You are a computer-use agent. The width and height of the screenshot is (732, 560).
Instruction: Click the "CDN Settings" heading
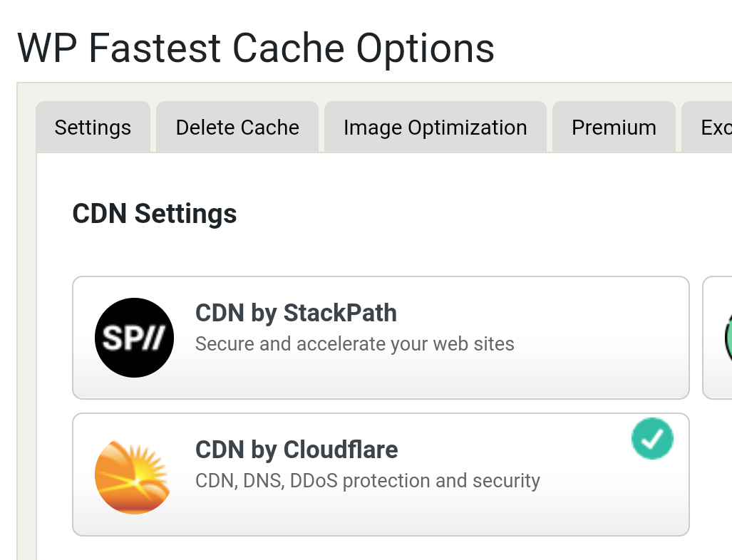coord(155,214)
